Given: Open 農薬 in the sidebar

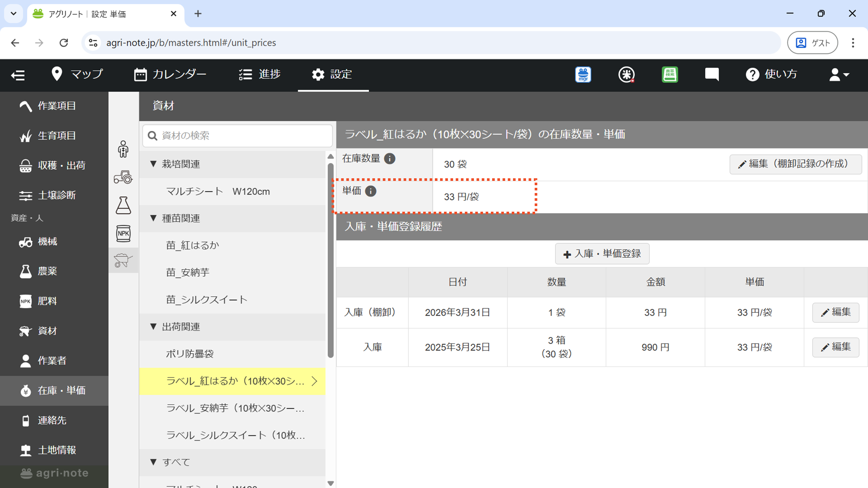Looking at the screenshot, I should pos(54,271).
